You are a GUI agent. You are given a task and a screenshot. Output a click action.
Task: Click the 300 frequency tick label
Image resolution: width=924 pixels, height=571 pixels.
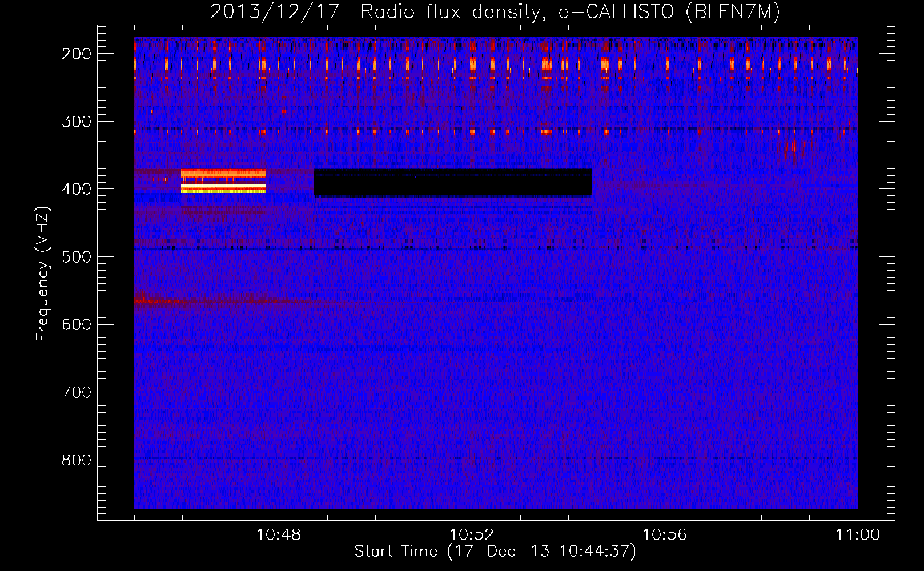pos(77,122)
